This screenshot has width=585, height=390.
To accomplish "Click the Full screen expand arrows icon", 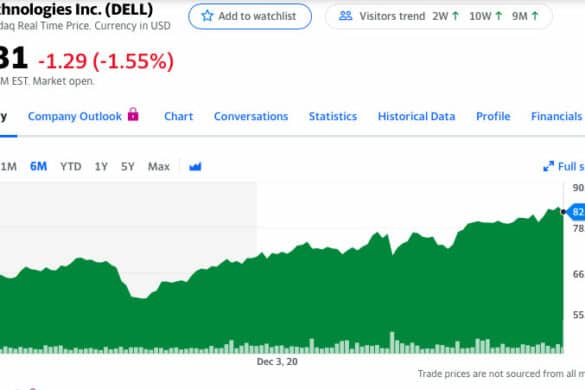I will pyautogui.click(x=548, y=166).
